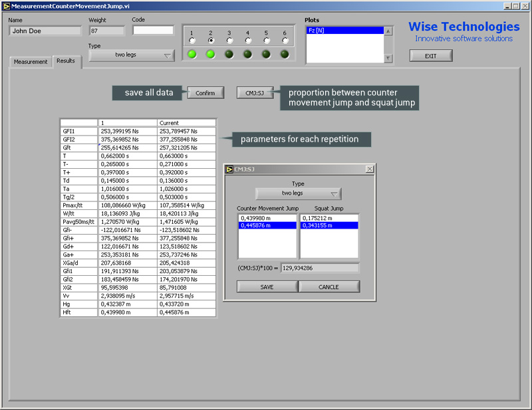532x410 pixels.
Task: Click the Pavg50ms/tt row label
Action: (79, 222)
